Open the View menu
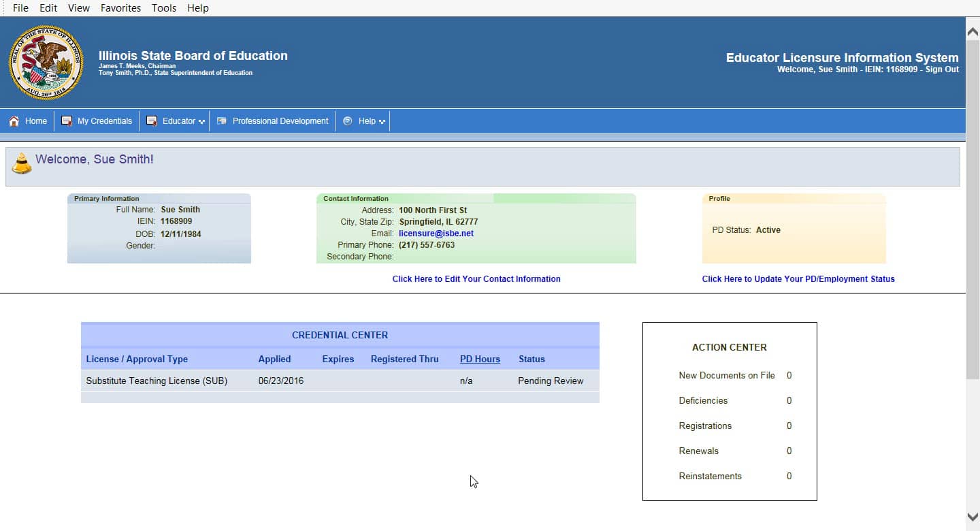980x531 pixels. pyautogui.click(x=79, y=8)
